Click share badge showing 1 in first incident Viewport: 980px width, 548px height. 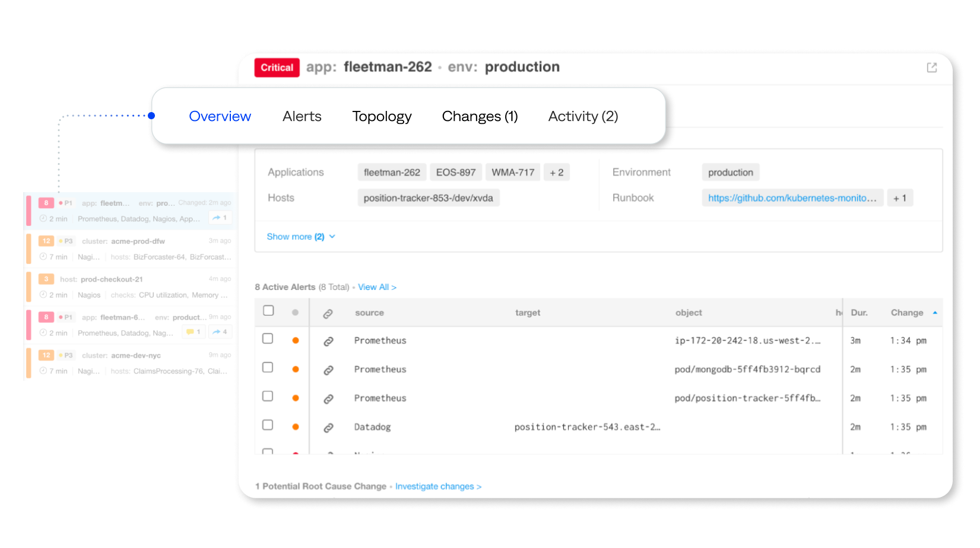(220, 218)
